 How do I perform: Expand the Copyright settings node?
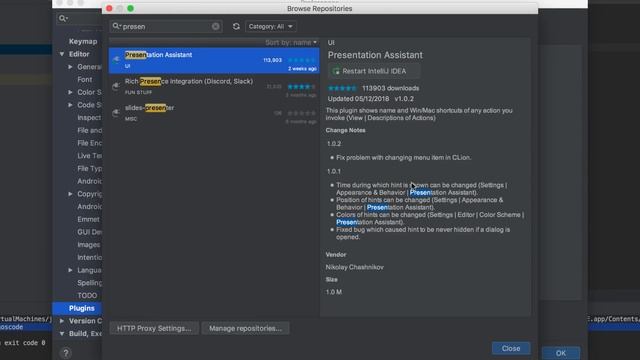pos(70,194)
